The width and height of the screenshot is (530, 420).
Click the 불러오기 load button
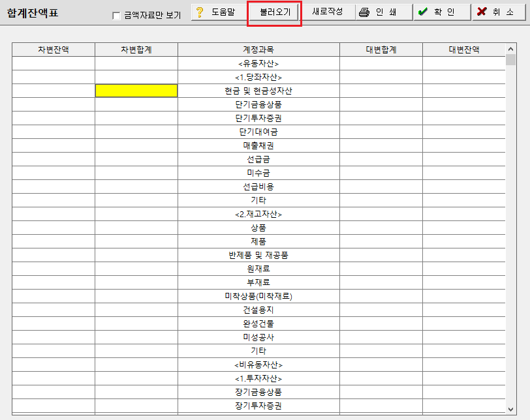click(274, 12)
